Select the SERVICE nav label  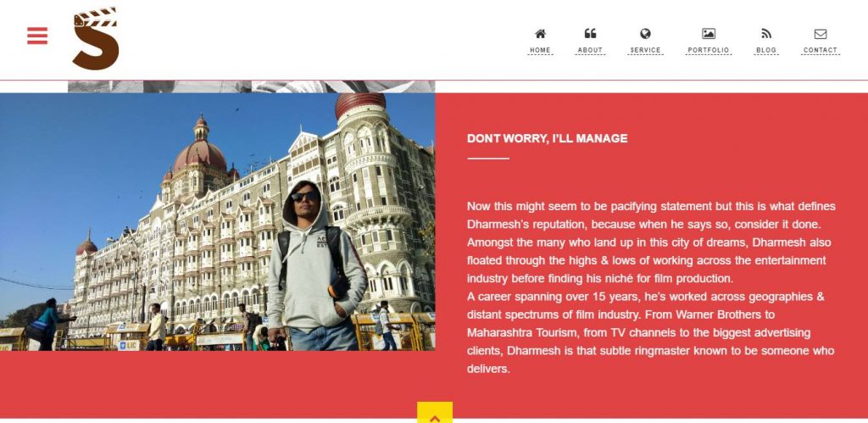645,50
